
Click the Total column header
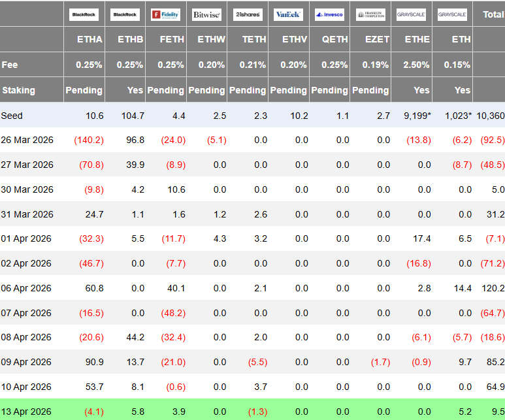[x=493, y=14]
